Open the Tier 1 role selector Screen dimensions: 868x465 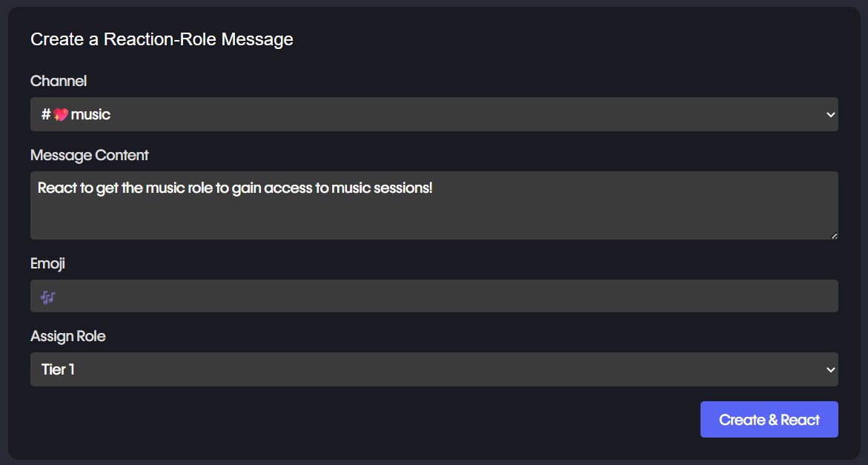[434, 370]
